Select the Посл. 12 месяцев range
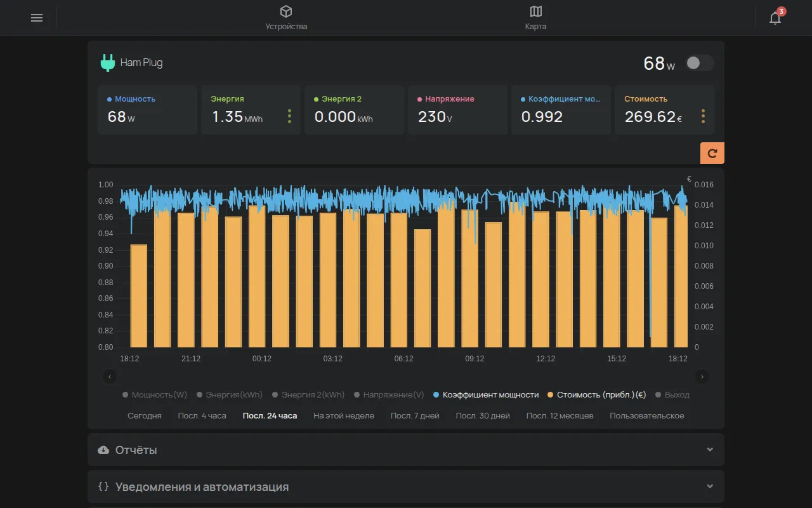The width and height of the screenshot is (812, 508). click(x=560, y=416)
